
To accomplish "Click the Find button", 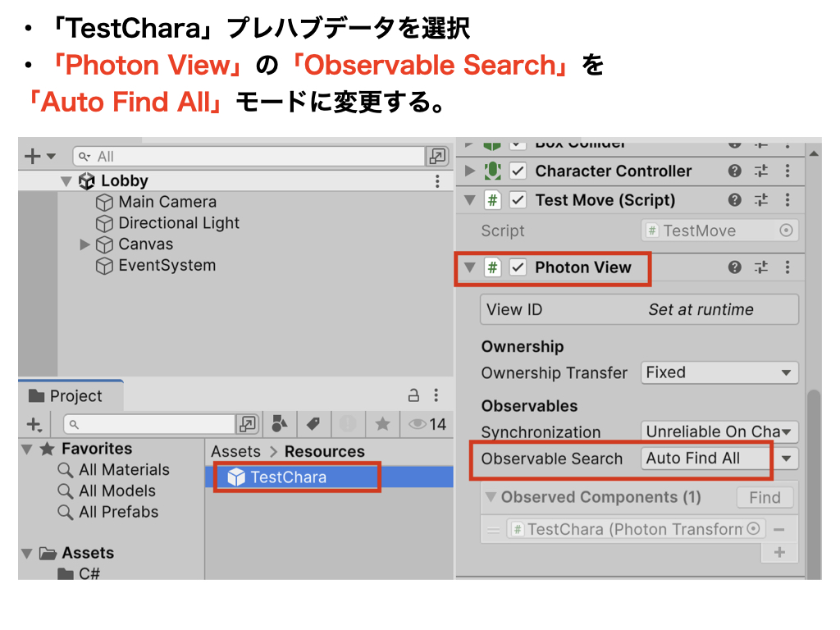I will tap(765, 497).
